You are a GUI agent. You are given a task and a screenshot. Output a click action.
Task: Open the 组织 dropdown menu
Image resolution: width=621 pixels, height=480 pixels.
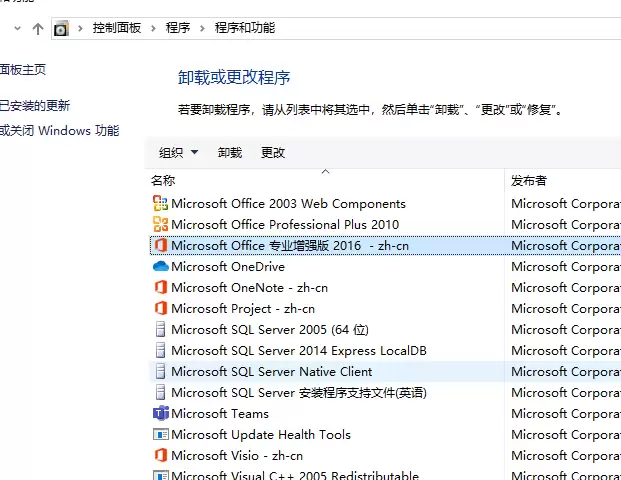click(179, 152)
